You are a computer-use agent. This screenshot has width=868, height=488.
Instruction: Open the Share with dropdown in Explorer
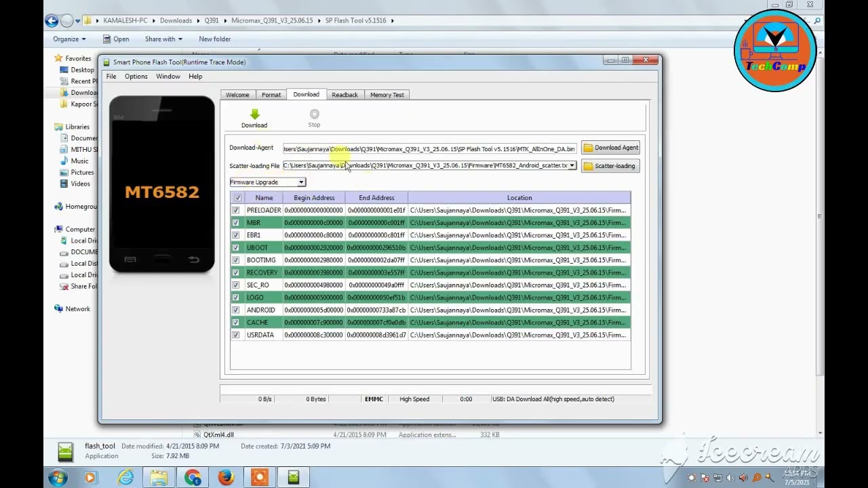(x=163, y=39)
